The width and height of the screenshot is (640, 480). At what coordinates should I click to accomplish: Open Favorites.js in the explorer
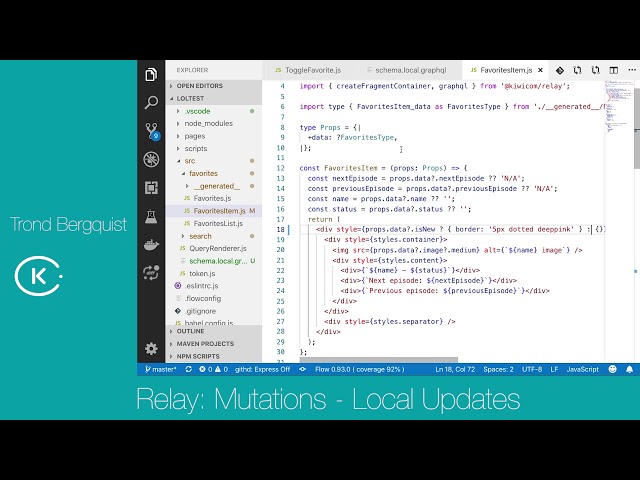click(212, 198)
